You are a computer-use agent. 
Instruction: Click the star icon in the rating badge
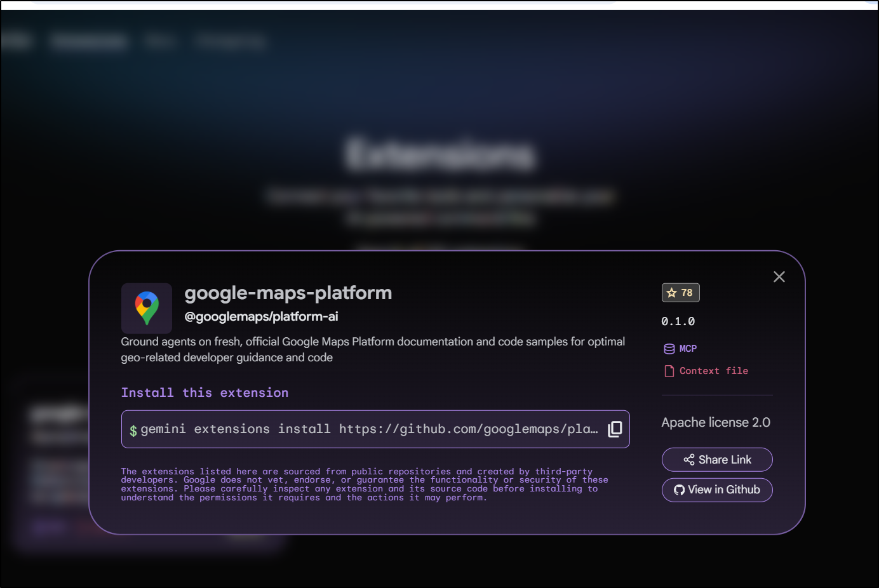tap(671, 293)
